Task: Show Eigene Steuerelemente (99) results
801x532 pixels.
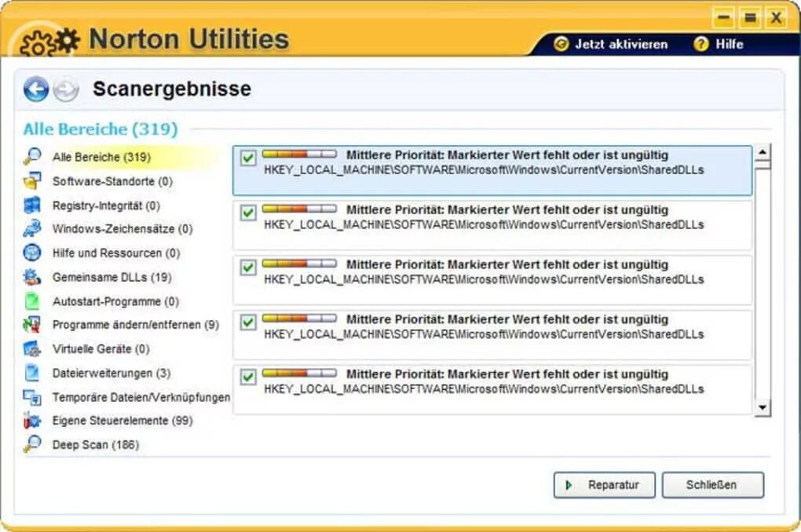Action: coord(123,421)
